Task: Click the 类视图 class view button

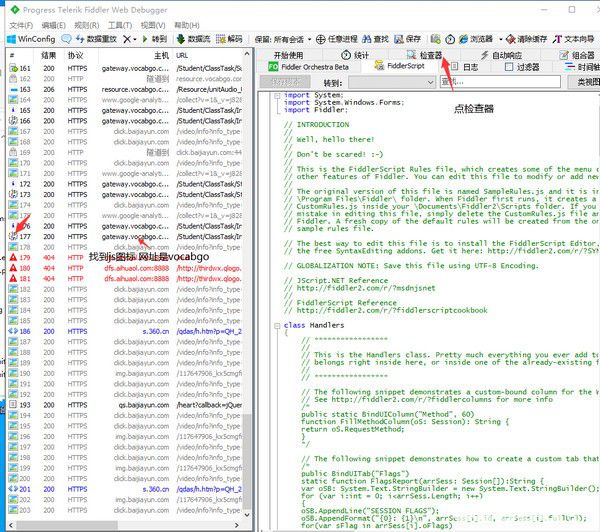Action: [584, 82]
